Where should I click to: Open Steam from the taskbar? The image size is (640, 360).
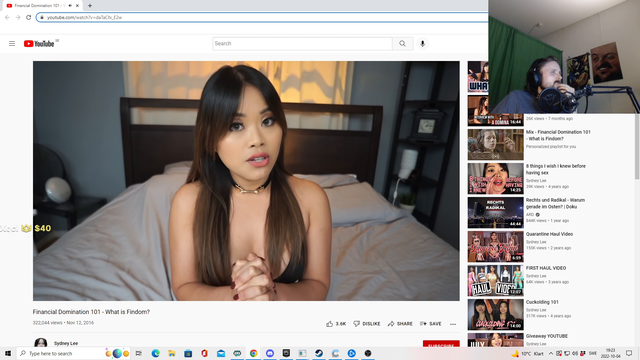tap(319, 353)
